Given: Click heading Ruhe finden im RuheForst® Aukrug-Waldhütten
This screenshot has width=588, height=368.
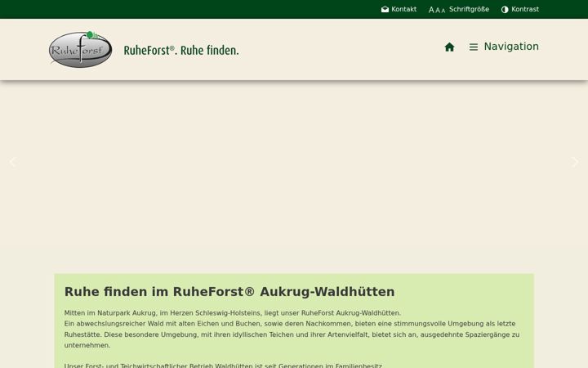Looking at the screenshot, I should [x=229, y=292].
